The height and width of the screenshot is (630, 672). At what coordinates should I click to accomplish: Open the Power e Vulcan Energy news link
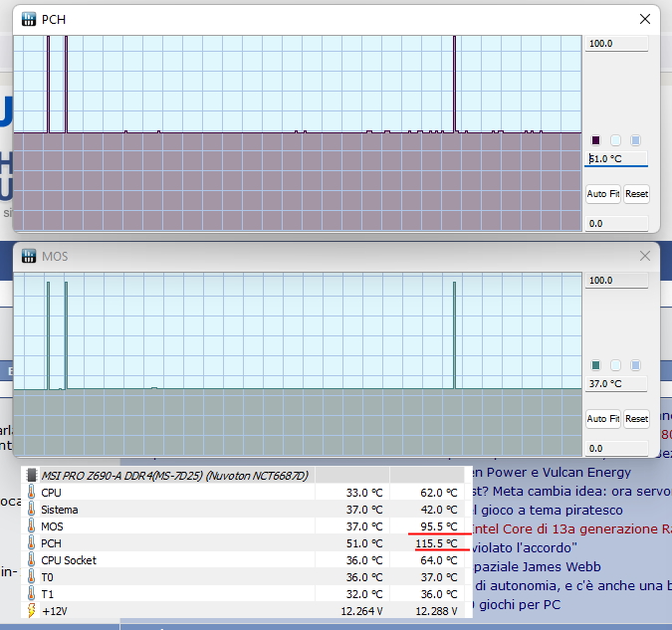[551, 473]
